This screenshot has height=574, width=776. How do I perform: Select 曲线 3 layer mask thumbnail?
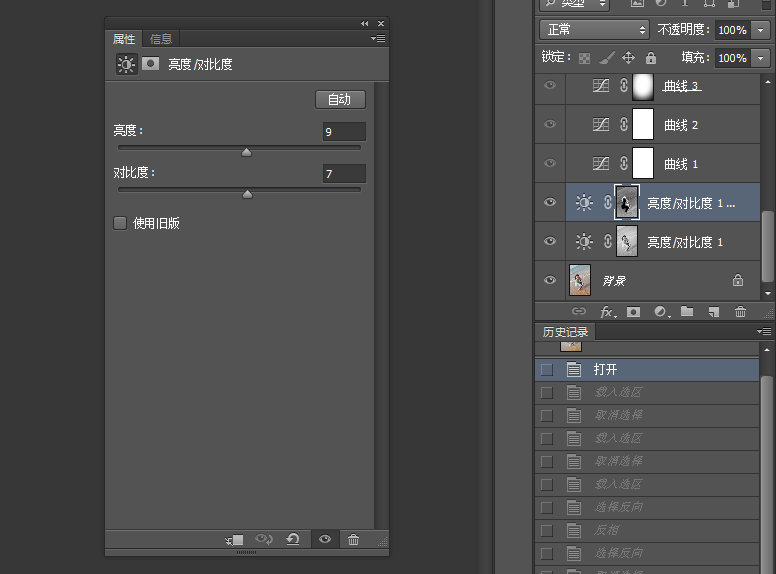[x=643, y=86]
